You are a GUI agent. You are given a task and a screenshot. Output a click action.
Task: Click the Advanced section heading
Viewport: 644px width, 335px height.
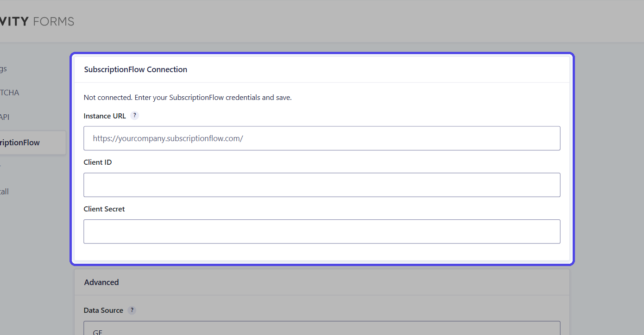click(101, 282)
